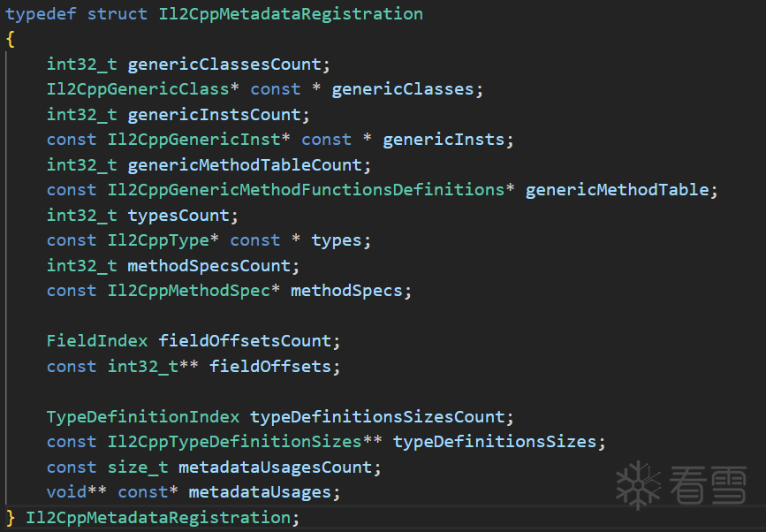766x532 pixels.
Task: Click the Il2CppGenericInst type
Action: (194, 140)
